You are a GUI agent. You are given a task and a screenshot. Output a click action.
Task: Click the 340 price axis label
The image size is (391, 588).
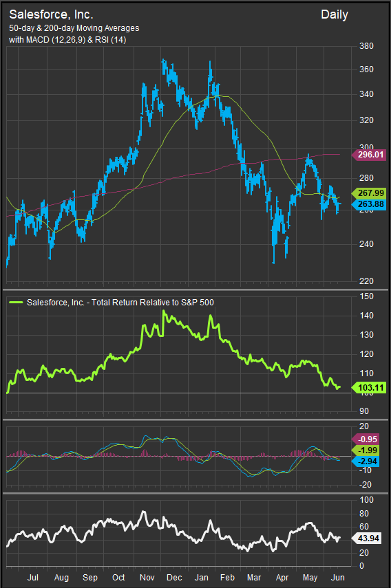pos(366,94)
